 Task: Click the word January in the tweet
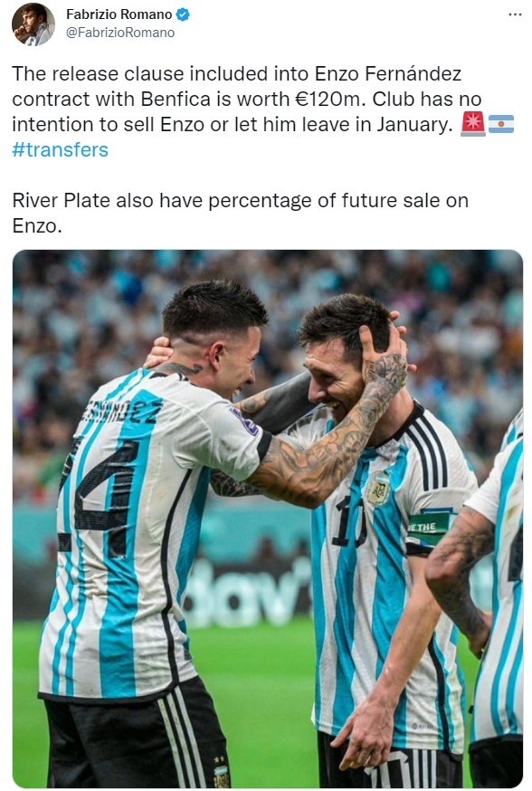(414, 125)
